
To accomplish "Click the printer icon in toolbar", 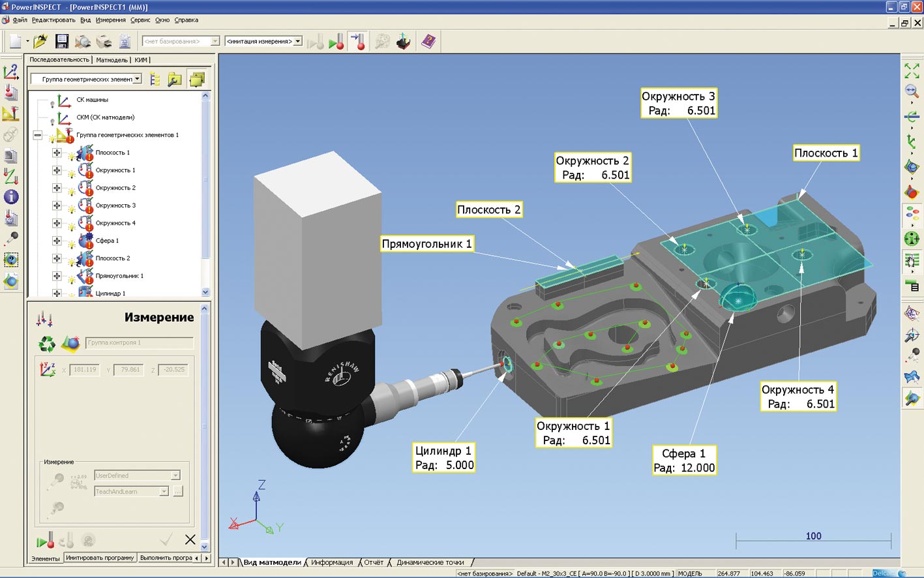I will (x=104, y=42).
